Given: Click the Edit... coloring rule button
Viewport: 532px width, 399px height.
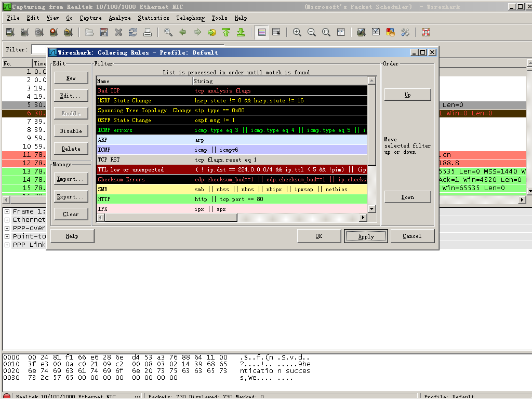Looking at the screenshot, I should (71, 96).
